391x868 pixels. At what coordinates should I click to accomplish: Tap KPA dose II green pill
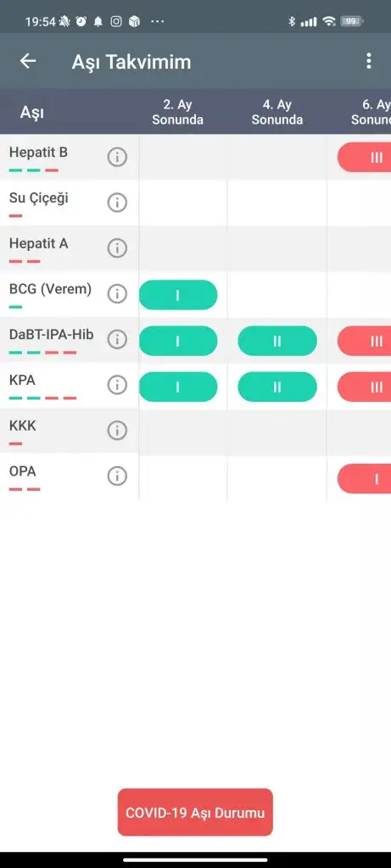point(277,387)
